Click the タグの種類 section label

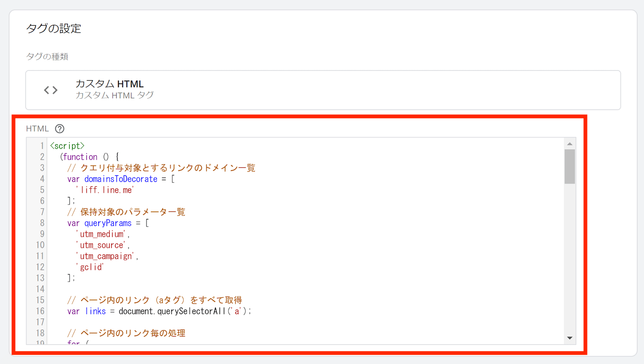point(47,56)
